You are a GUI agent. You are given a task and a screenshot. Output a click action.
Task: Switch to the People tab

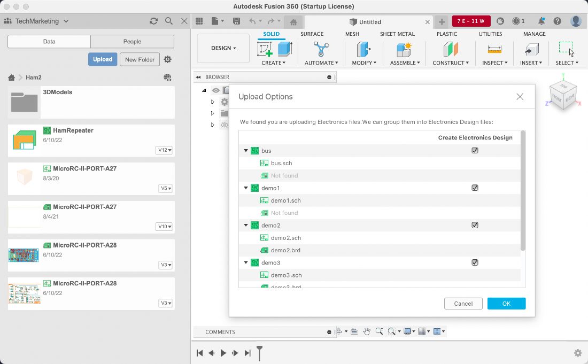pyautogui.click(x=132, y=42)
